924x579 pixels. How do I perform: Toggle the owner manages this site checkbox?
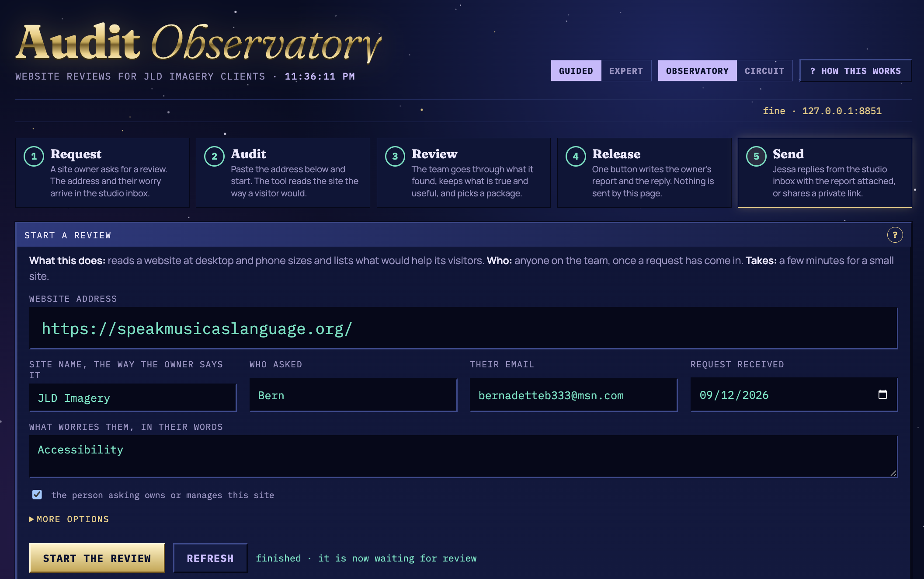pos(37,495)
